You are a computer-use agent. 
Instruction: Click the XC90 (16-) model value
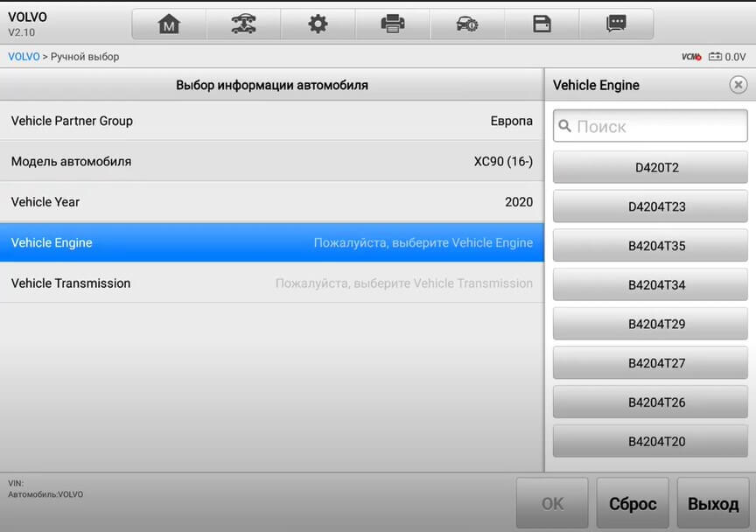coord(503,162)
